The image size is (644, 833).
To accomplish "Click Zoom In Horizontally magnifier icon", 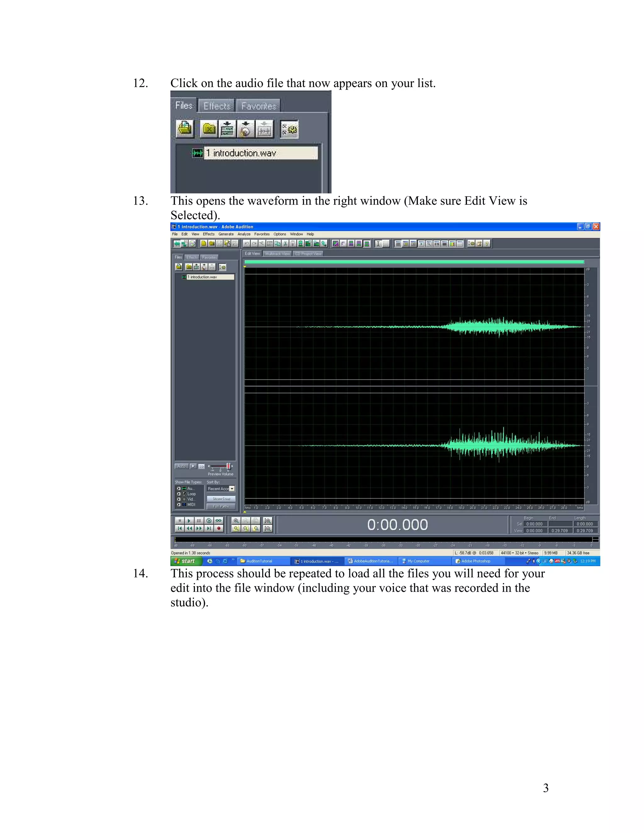I will point(236,520).
